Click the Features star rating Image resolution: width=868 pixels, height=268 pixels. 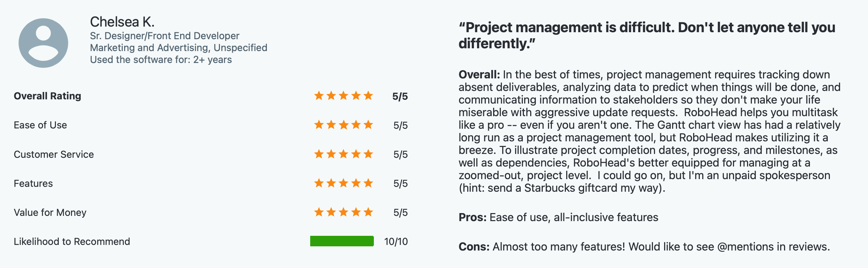(x=343, y=183)
